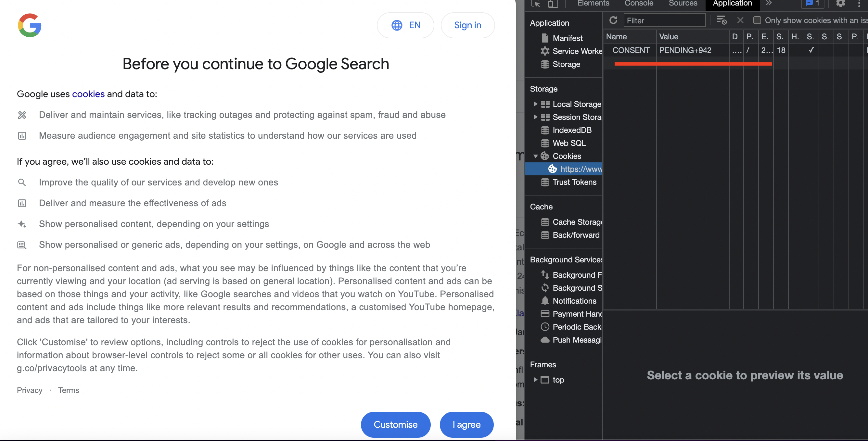Image resolution: width=868 pixels, height=441 pixels.
Task: Click the refresh cookies icon
Action: coord(613,20)
